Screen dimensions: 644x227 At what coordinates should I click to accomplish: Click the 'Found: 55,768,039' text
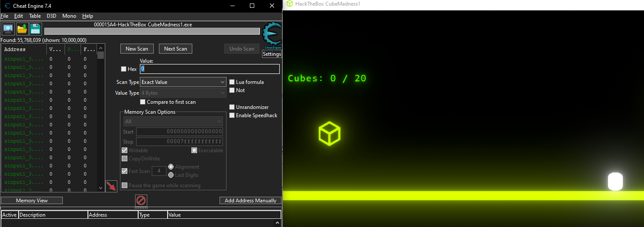tap(21, 40)
